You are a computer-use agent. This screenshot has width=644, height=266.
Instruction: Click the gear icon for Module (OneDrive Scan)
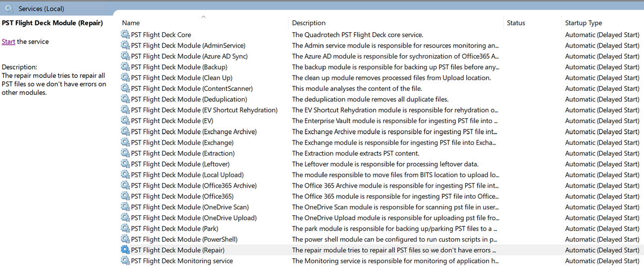click(125, 207)
